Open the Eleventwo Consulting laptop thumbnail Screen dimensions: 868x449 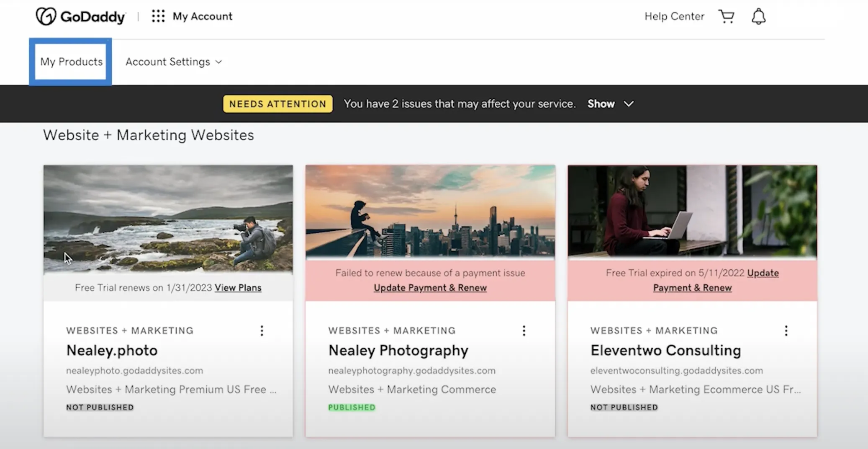(x=692, y=212)
